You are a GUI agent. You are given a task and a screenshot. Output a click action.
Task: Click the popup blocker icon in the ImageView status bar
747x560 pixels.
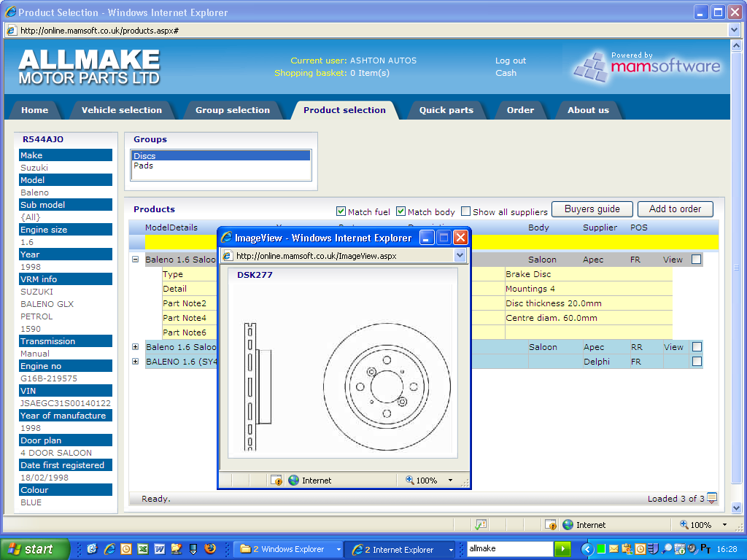(x=276, y=480)
